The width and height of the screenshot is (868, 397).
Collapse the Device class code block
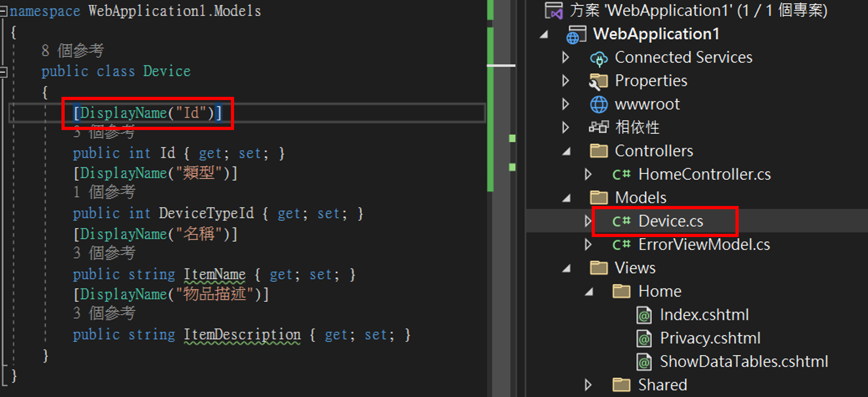[4, 72]
